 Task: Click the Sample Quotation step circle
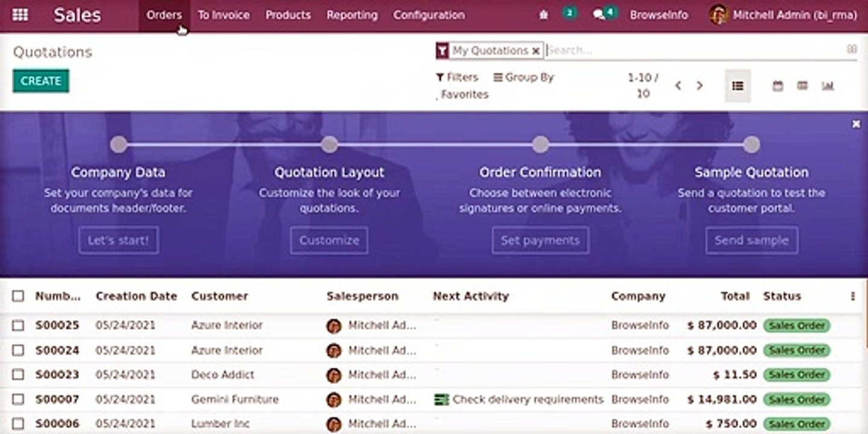pos(751,144)
